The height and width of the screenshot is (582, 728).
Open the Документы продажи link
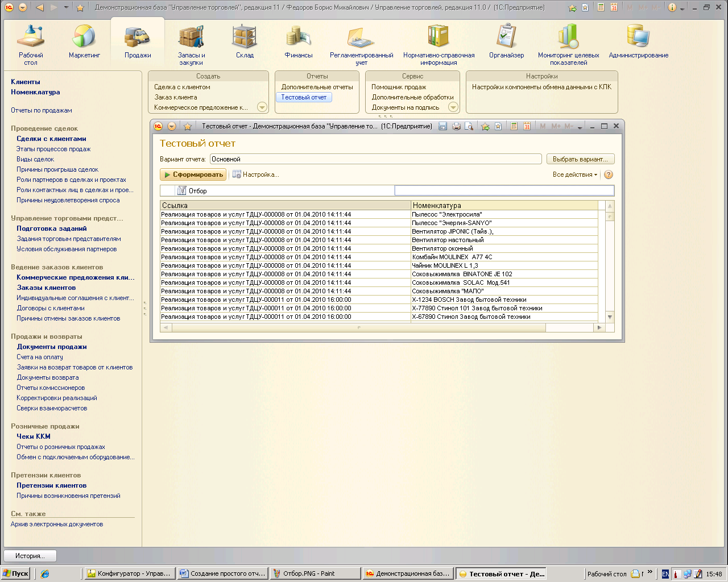(x=52, y=347)
